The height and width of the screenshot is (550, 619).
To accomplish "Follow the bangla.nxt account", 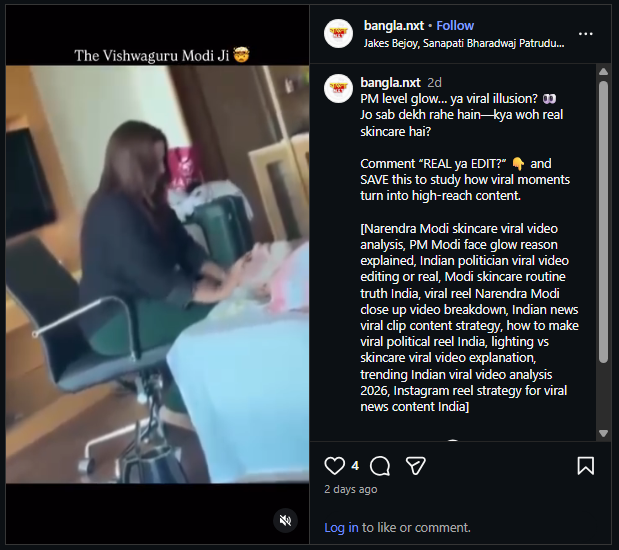I will (x=455, y=25).
